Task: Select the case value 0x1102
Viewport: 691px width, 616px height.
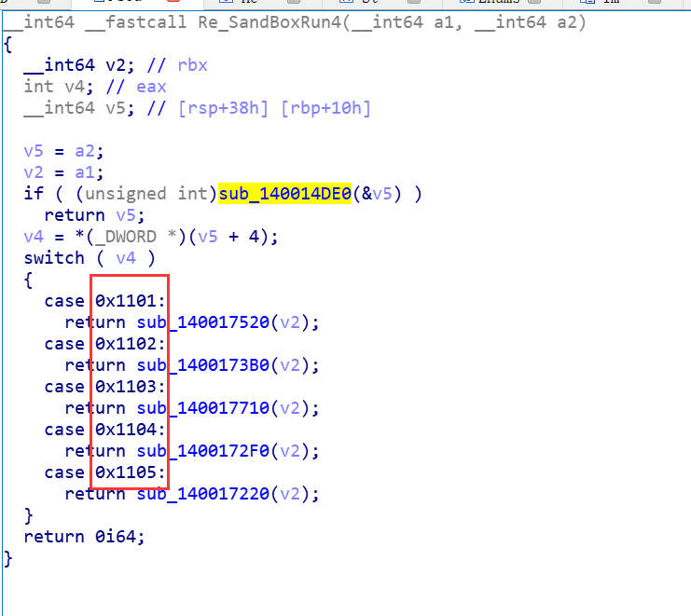Action: pyautogui.click(x=126, y=344)
